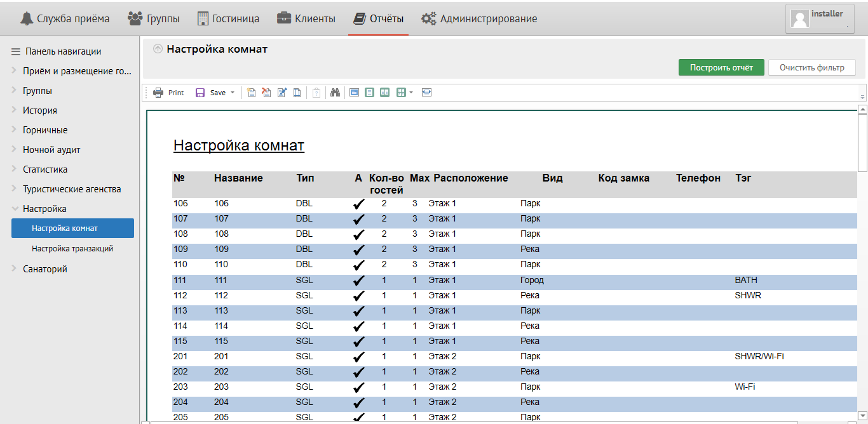Click the edit page pencil icon
The height and width of the screenshot is (424, 868).
(282, 93)
